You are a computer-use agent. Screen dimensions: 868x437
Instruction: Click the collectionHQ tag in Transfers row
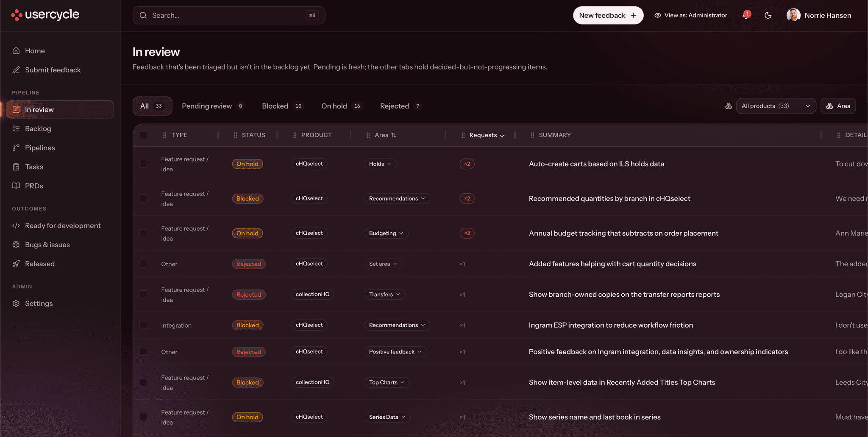click(312, 294)
